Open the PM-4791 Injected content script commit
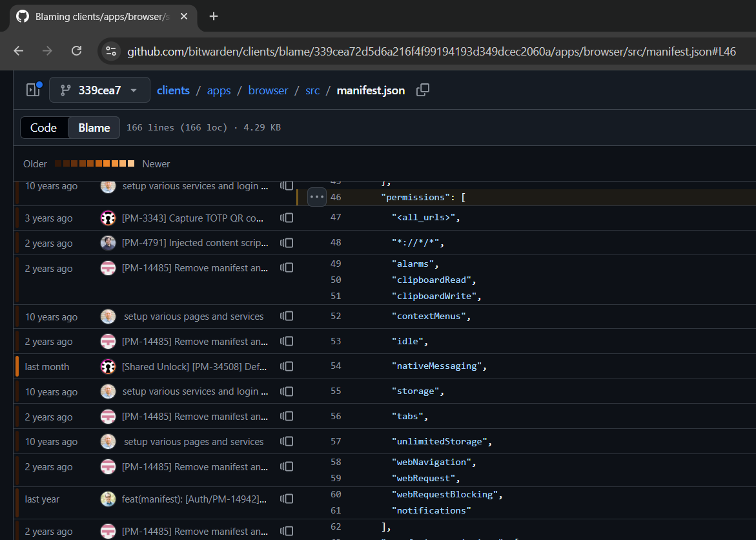 coord(195,243)
